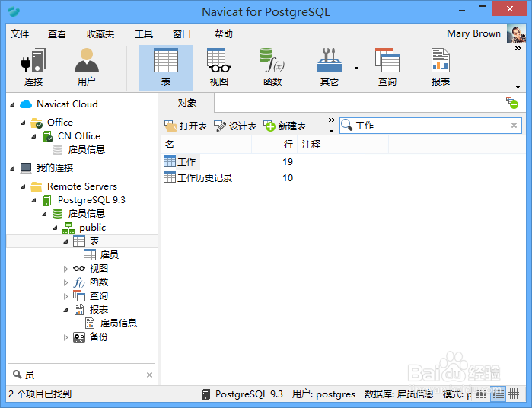
Task: Switch to ER diagram grid view
Action: (x=514, y=394)
